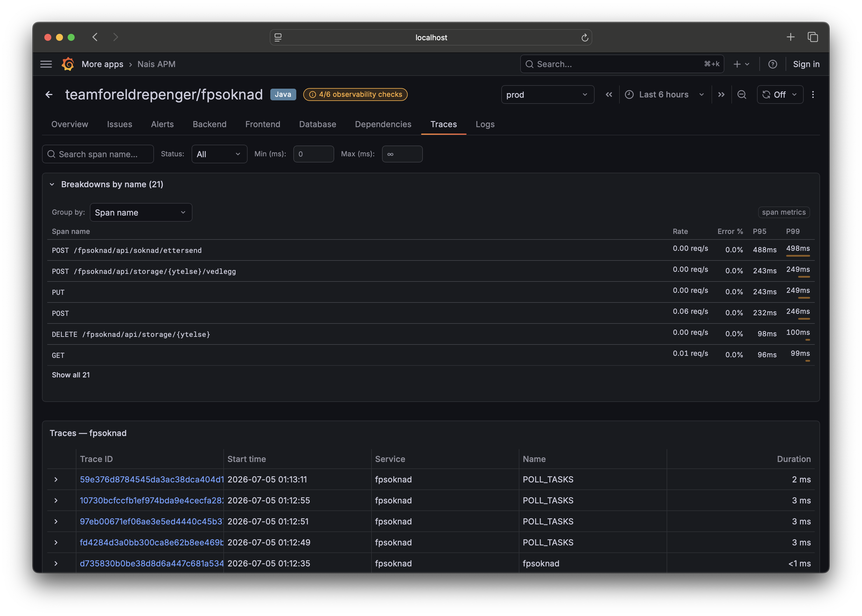Expand trace row 97eb00671ef06ae3e5ed4440c45b3
This screenshot has width=862, height=616.
click(x=56, y=521)
